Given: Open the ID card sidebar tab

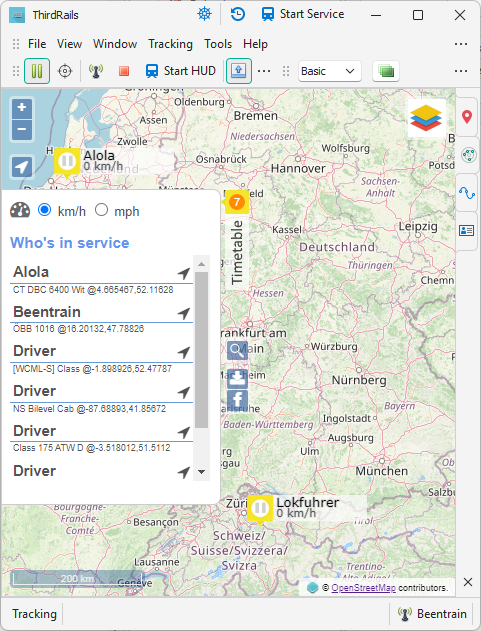Looking at the screenshot, I should (467, 231).
